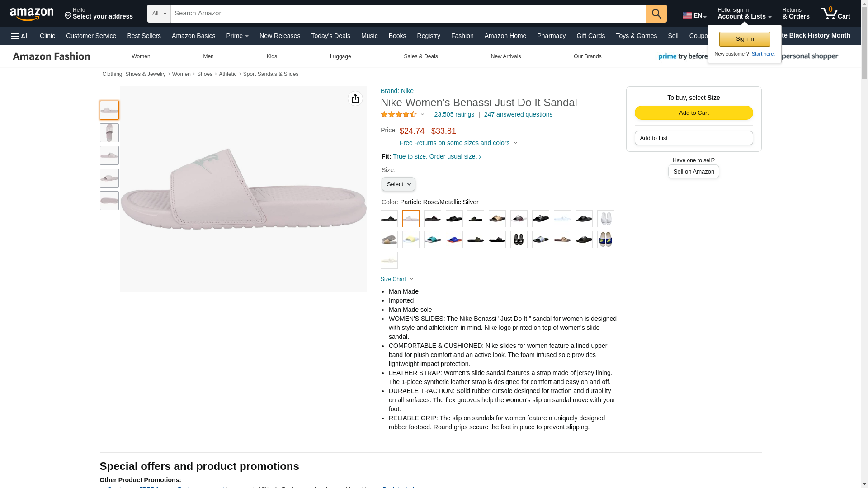The image size is (868, 488).
Task: Open the Best Sellers nav item
Action: click(x=144, y=36)
